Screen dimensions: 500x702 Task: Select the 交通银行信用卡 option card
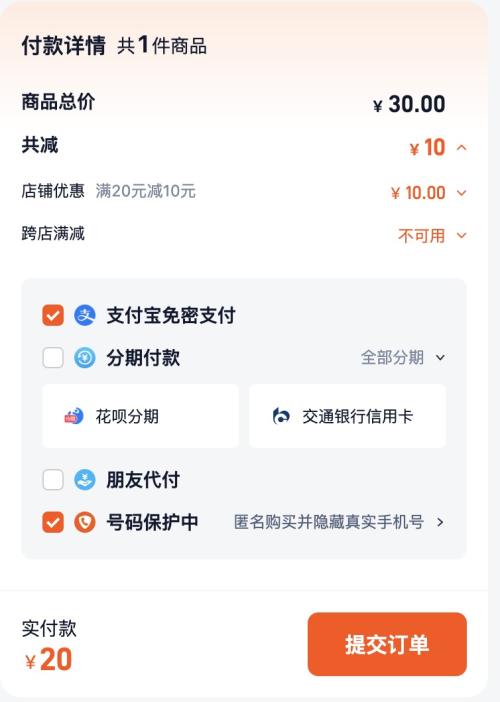pos(347,416)
